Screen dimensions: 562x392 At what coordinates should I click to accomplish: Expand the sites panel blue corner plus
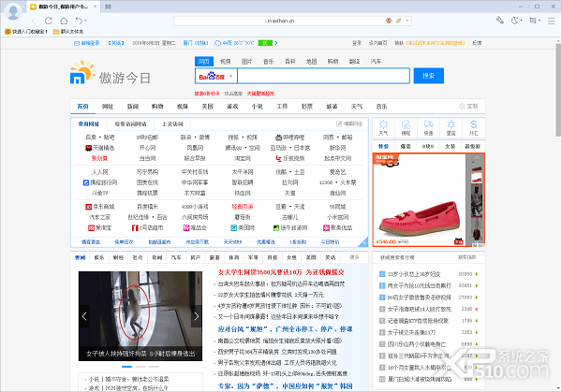pyautogui.click(x=363, y=242)
